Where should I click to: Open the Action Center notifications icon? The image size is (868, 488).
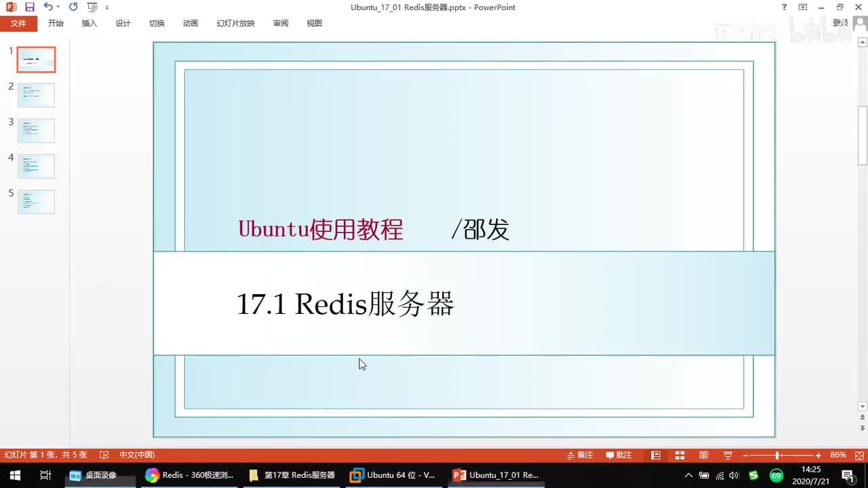coord(848,475)
